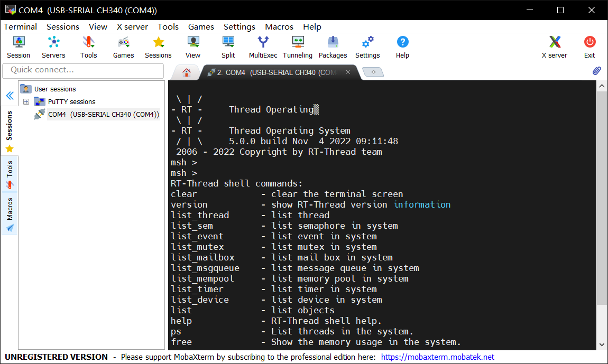
Task: Open the mobaxterm.mobatek.net link
Action: (437, 357)
